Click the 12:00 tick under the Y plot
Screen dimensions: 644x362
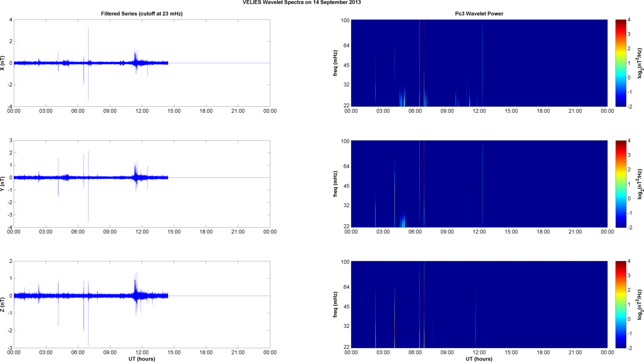(142, 232)
